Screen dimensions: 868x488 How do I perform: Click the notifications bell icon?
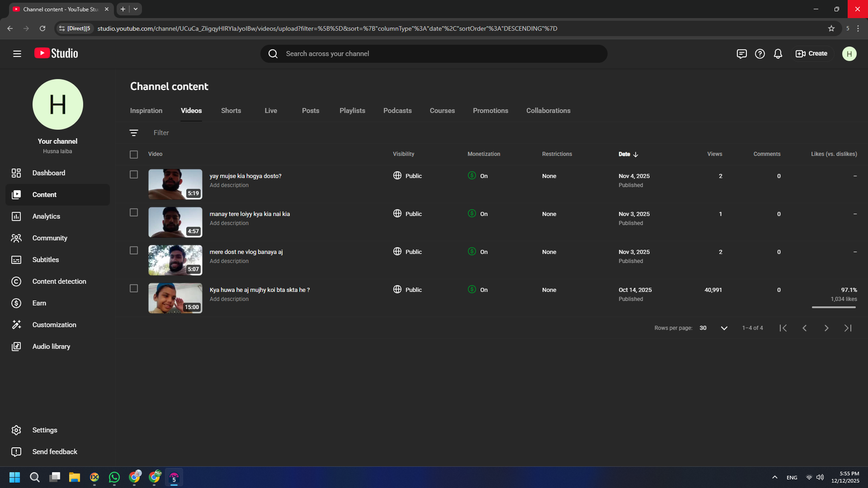coord(777,54)
